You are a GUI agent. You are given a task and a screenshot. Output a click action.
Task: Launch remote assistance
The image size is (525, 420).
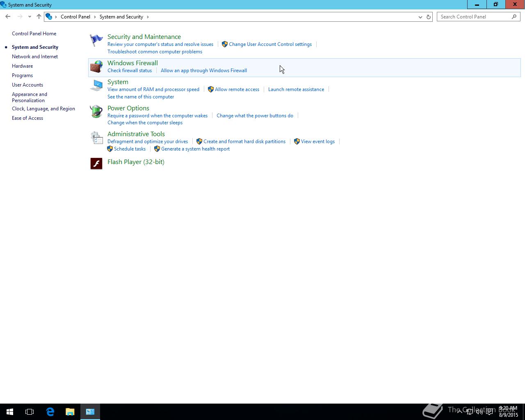pyautogui.click(x=296, y=89)
